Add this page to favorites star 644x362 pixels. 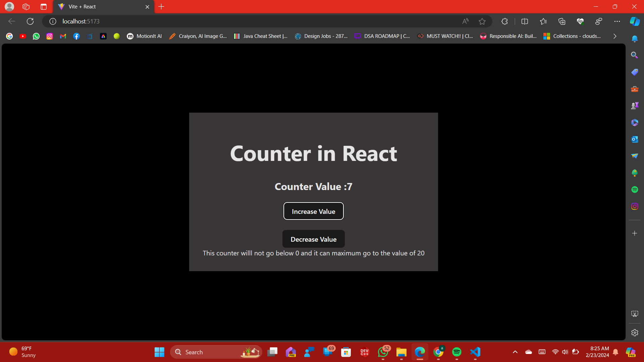coord(482,21)
